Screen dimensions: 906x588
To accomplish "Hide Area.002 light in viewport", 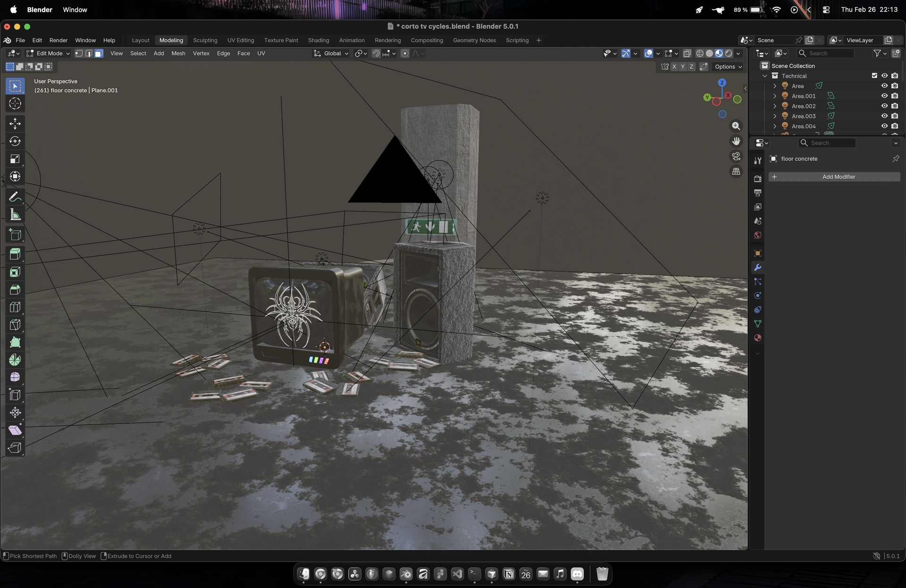I will [x=884, y=106].
